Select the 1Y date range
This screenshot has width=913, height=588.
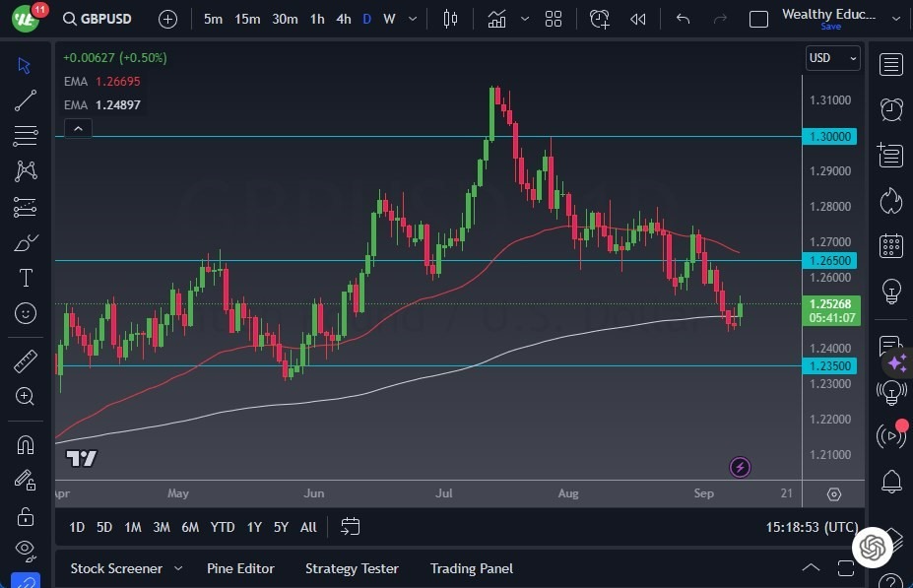pyautogui.click(x=254, y=527)
